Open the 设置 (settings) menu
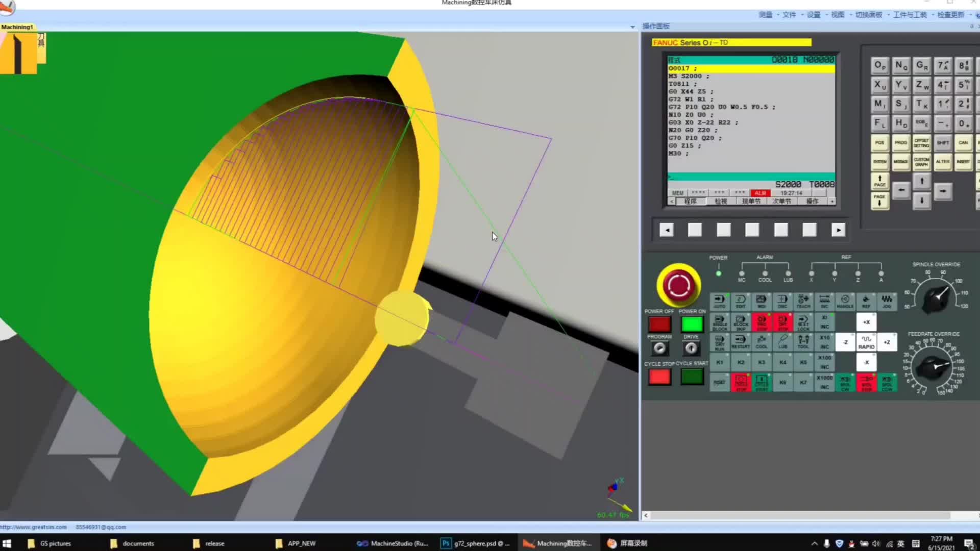Image resolution: width=980 pixels, height=551 pixels. pyautogui.click(x=813, y=15)
